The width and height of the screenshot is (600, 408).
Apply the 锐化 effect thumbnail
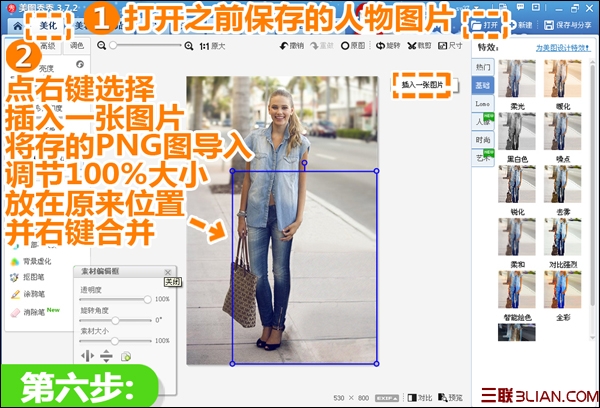click(x=517, y=184)
